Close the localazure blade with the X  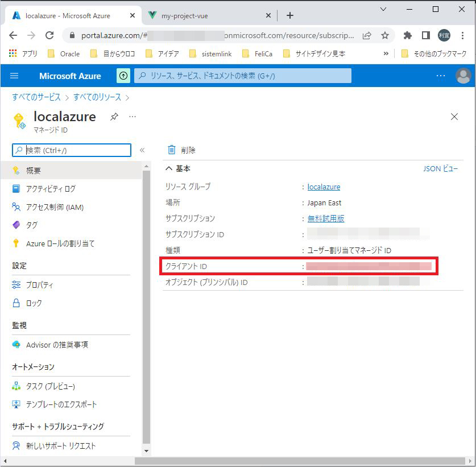[x=454, y=117]
